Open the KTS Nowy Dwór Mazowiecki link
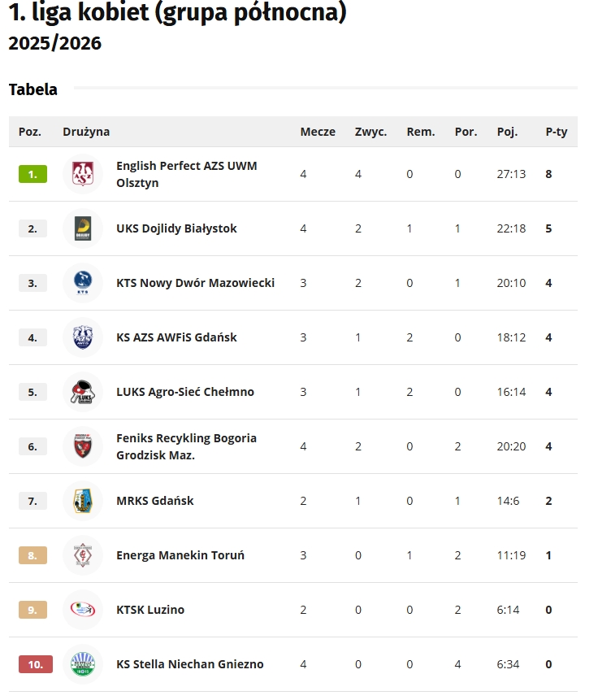The height and width of the screenshot is (700, 598). point(195,283)
